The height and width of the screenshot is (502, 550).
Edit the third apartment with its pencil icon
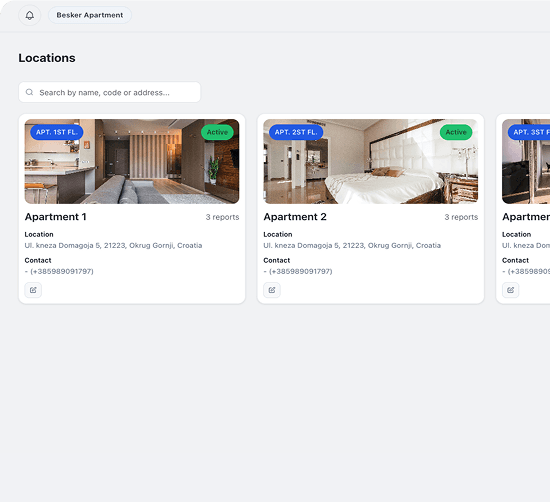pos(511,290)
